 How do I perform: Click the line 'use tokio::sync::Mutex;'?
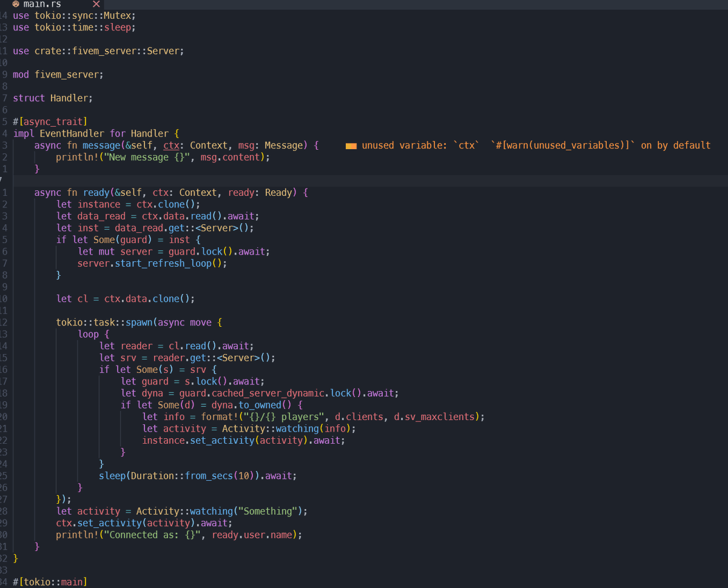click(74, 16)
